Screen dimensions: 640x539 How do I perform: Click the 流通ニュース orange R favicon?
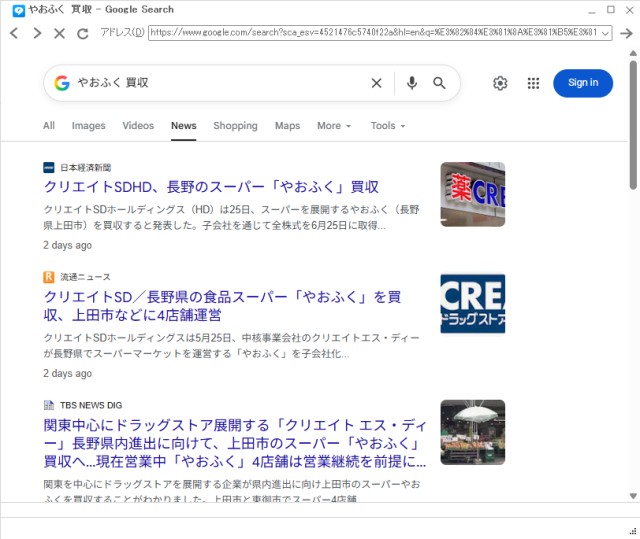49,277
